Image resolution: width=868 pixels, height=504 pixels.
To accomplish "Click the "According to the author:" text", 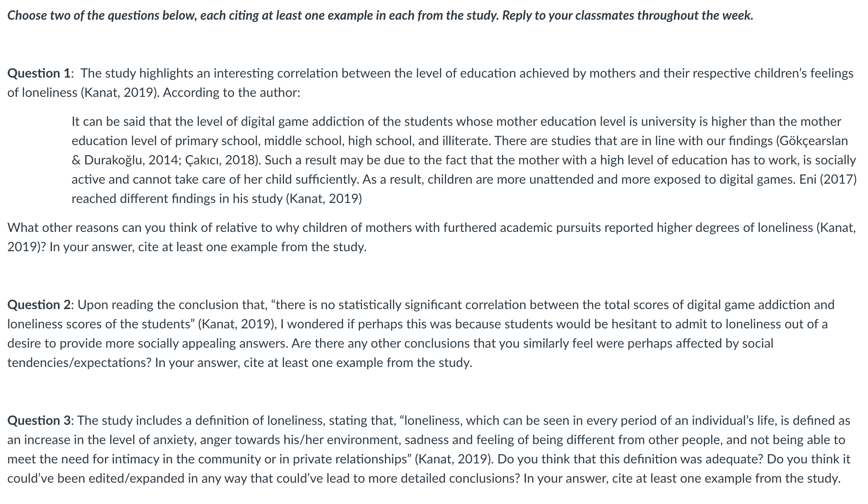I will coord(232,93).
